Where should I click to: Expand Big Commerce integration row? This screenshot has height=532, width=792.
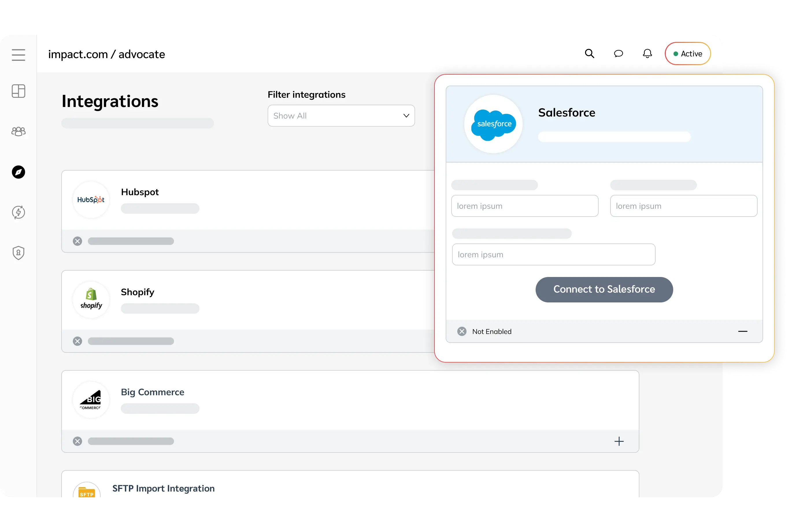[619, 441]
